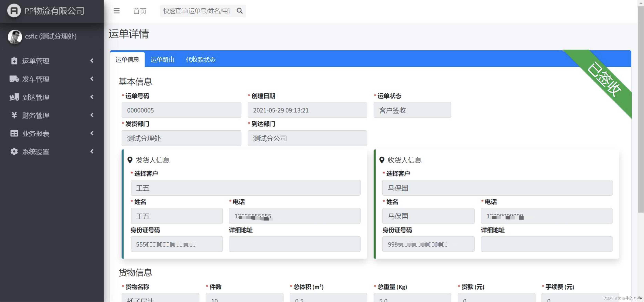This screenshot has width=644, height=302.
Task: Click the 业务报表 table icon
Action: [x=14, y=133]
